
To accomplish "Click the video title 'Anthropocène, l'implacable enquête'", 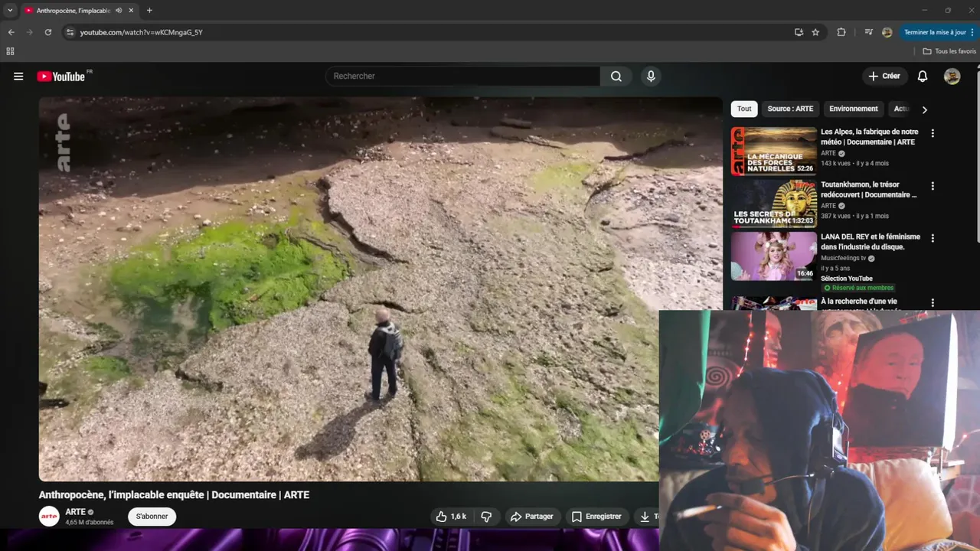I will click(174, 495).
